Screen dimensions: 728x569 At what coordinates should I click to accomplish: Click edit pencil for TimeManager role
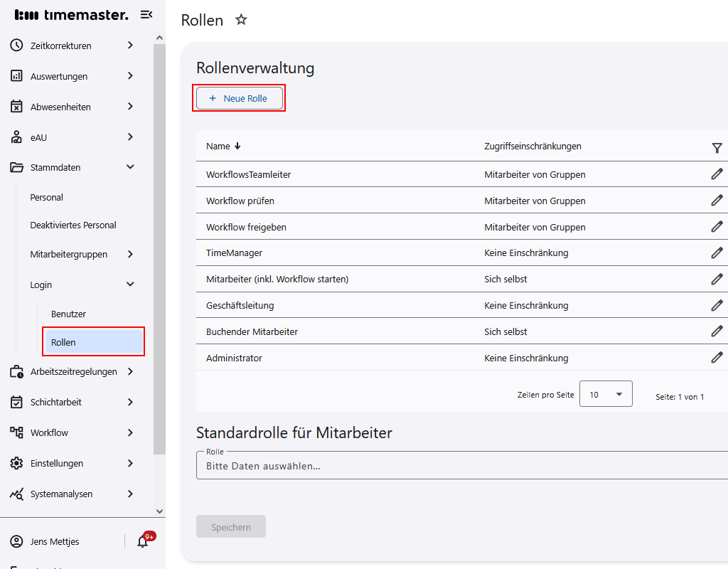(x=717, y=252)
